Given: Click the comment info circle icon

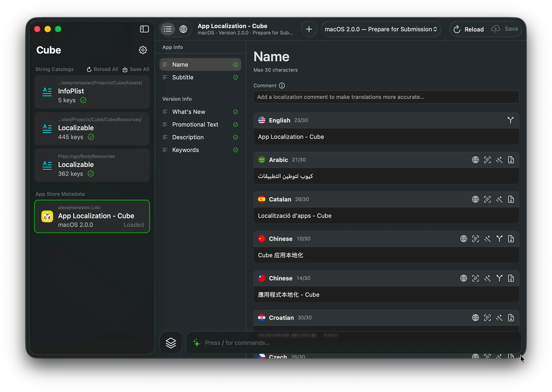Looking at the screenshot, I should click(x=282, y=86).
